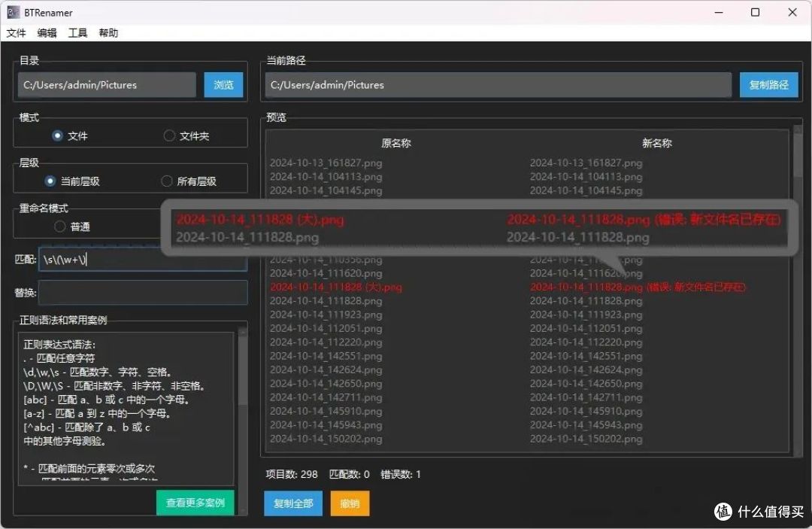Select 2024-10-14_142551.png in 原名称 column
The image size is (812, 529).
point(326,356)
